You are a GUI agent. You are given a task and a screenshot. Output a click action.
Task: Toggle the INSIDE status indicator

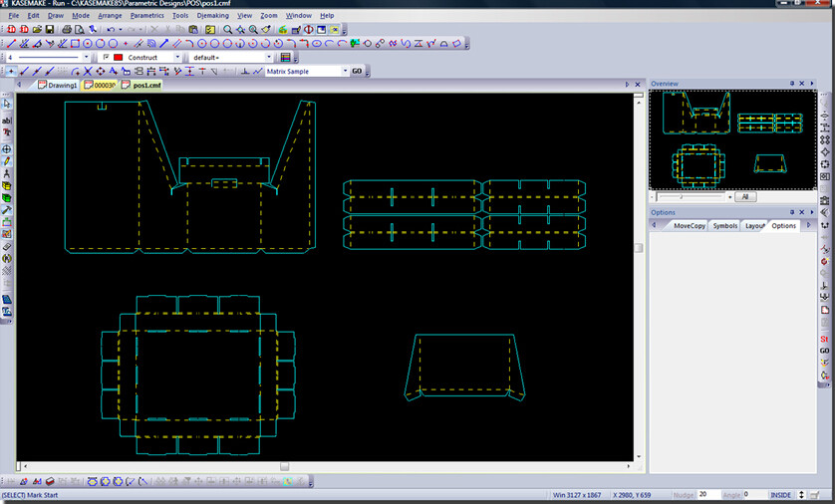[x=780, y=495]
